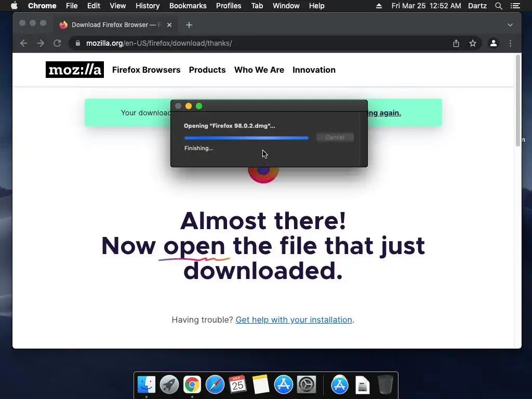532x399 pixels.
Task: Open the Applications folder in the Dock
Action: pos(340,385)
